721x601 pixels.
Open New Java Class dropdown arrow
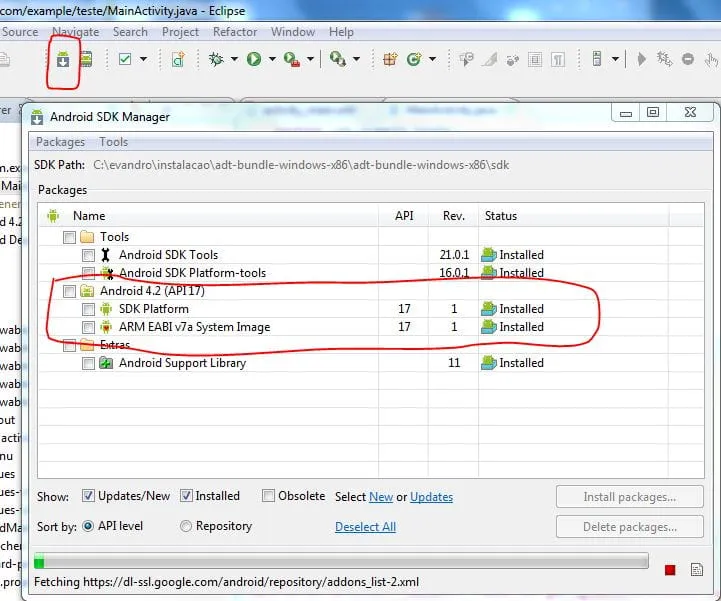[432, 59]
